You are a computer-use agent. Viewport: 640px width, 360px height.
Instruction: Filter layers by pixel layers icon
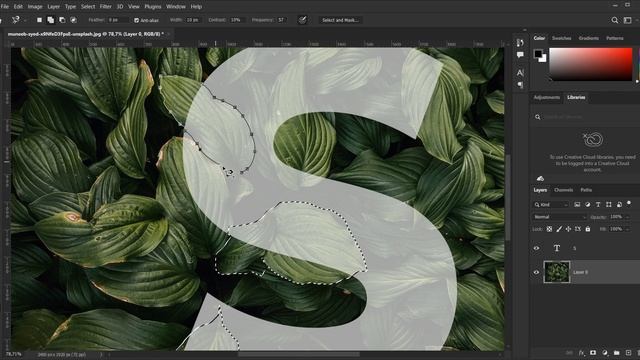coord(577,204)
